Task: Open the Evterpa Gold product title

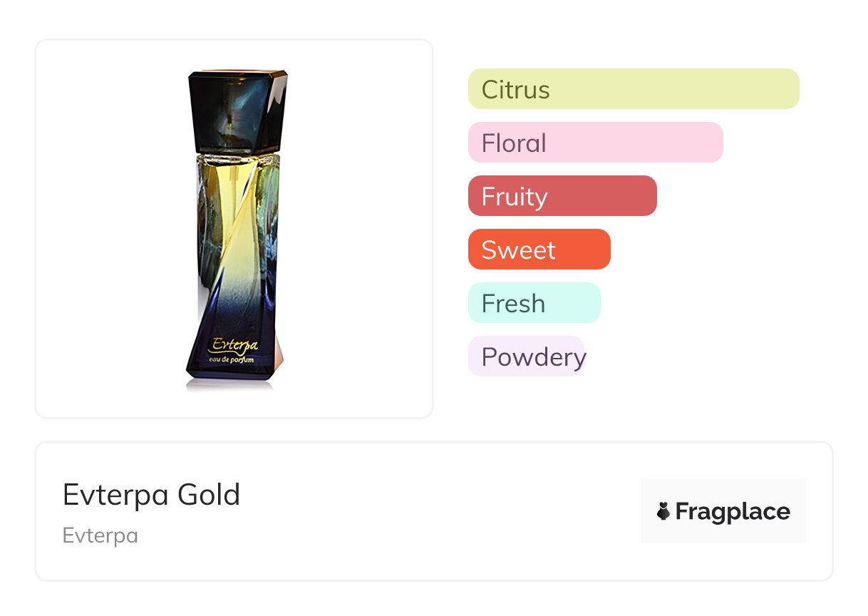Action: 151,495
